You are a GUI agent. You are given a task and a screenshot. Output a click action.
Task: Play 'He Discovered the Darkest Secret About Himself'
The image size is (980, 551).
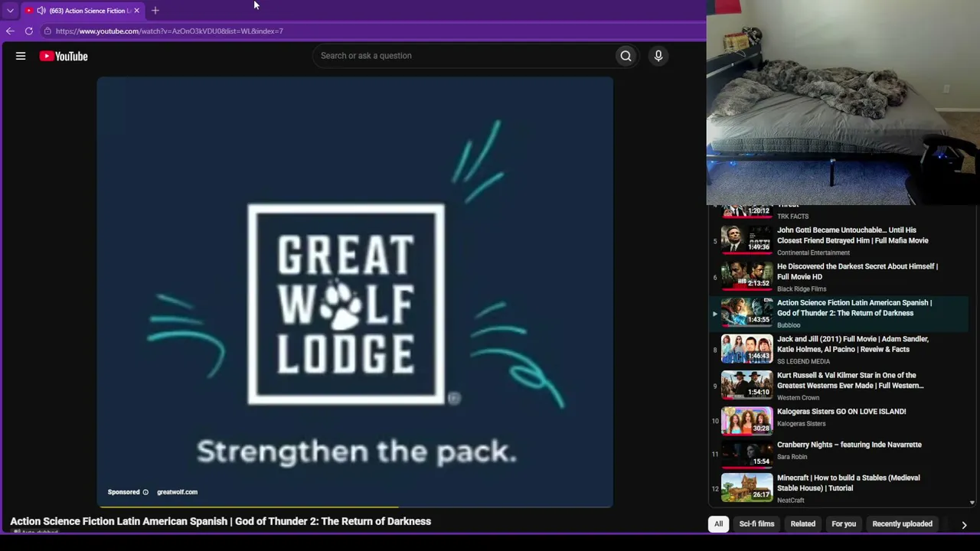(857, 272)
